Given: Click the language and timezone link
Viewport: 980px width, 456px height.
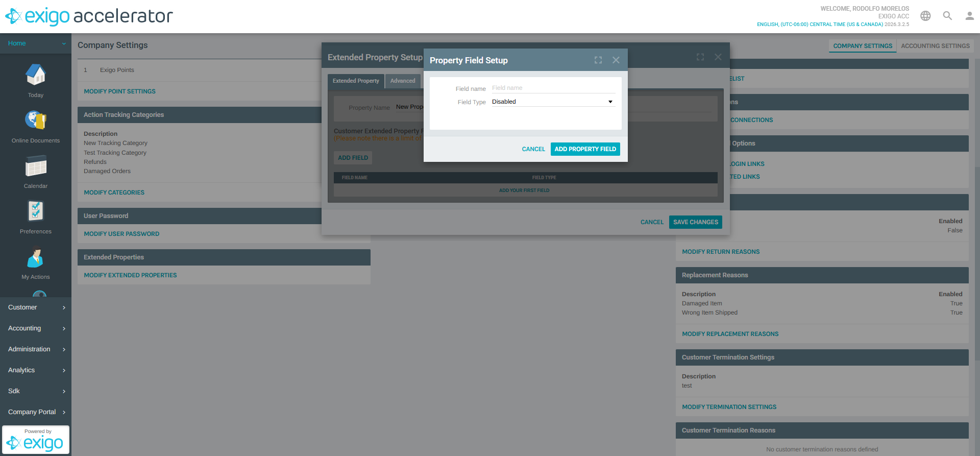Looking at the screenshot, I should pos(820,24).
